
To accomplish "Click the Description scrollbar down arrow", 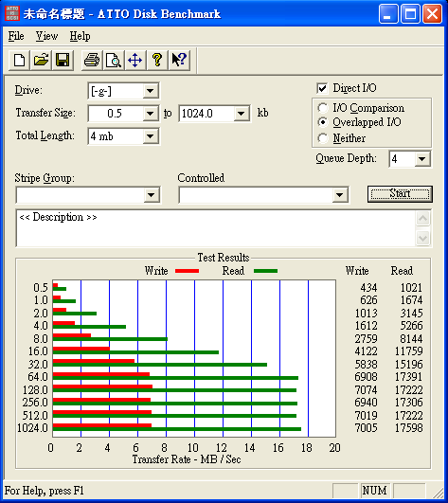I will (423, 239).
